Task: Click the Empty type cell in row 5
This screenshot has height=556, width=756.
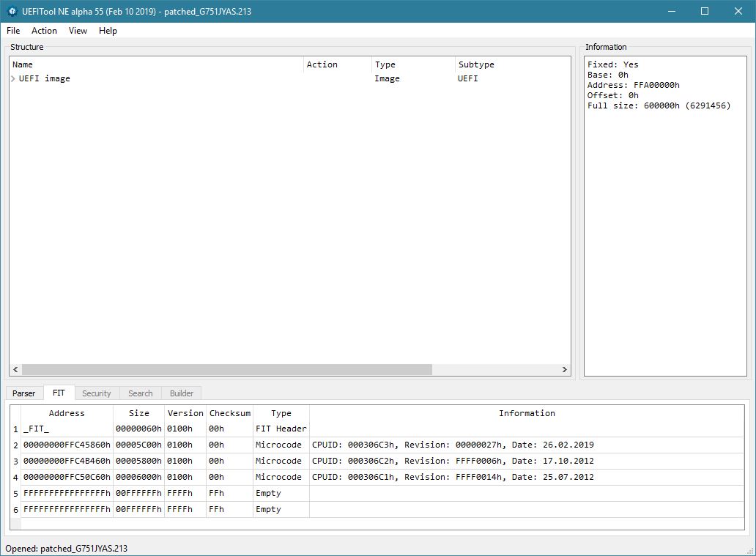Action: (281, 493)
